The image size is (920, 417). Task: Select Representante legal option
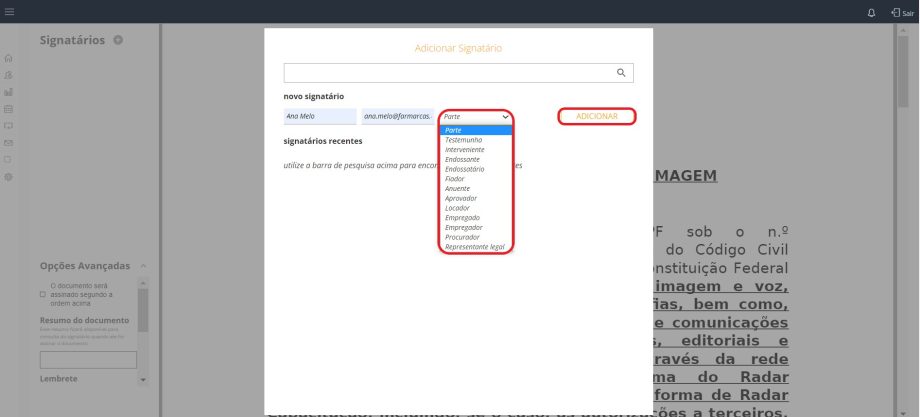(475, 246)
